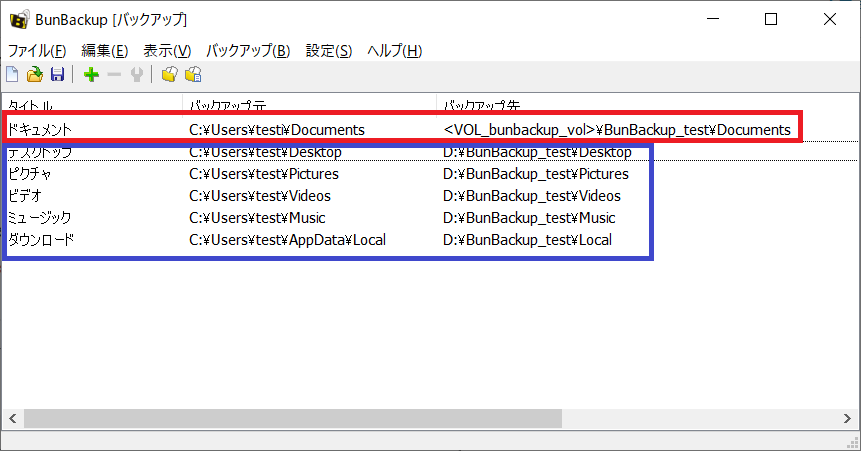Open the バックアップ(B) menu
The width and height of the screenshot is (861, 451).
[248, 51]
